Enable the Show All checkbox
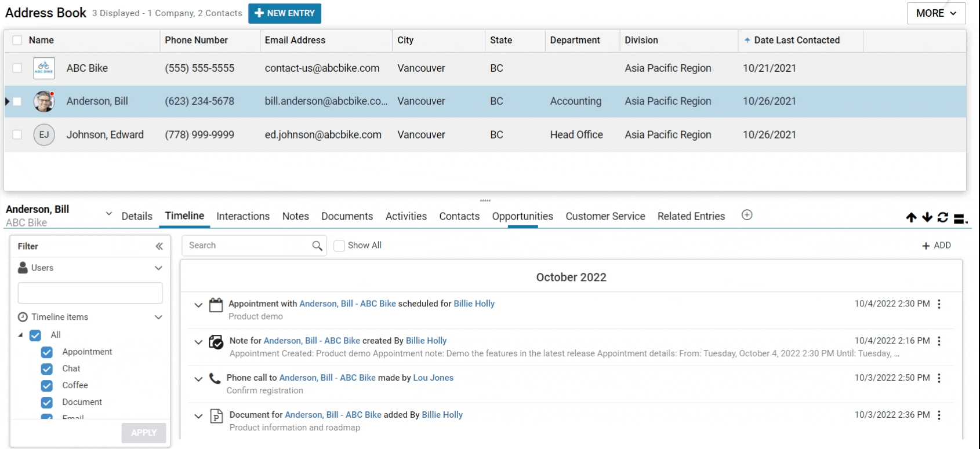 pos(340,246)
